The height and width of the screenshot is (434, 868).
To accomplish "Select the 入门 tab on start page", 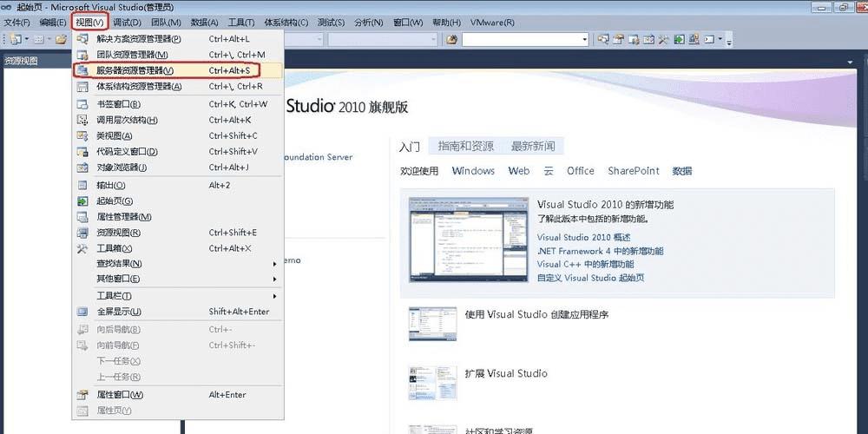I will point(409,147).
